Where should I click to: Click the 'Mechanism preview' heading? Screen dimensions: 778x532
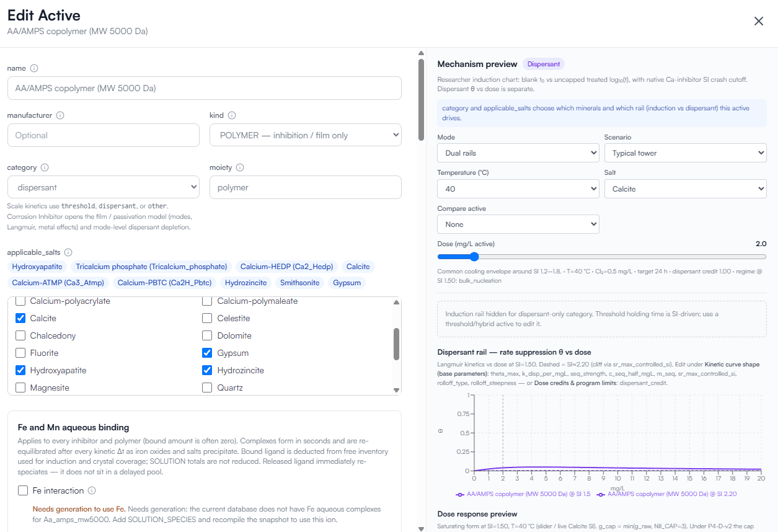477,64
